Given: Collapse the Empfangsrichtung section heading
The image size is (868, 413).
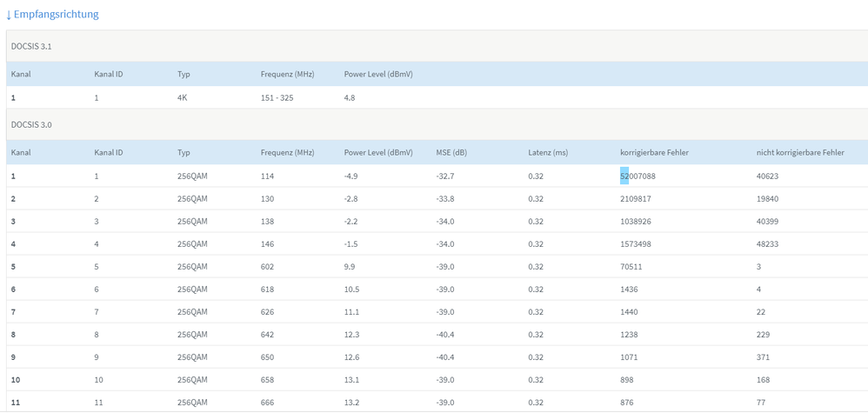Looking at the screenshot, I should [x=52, y=15].
